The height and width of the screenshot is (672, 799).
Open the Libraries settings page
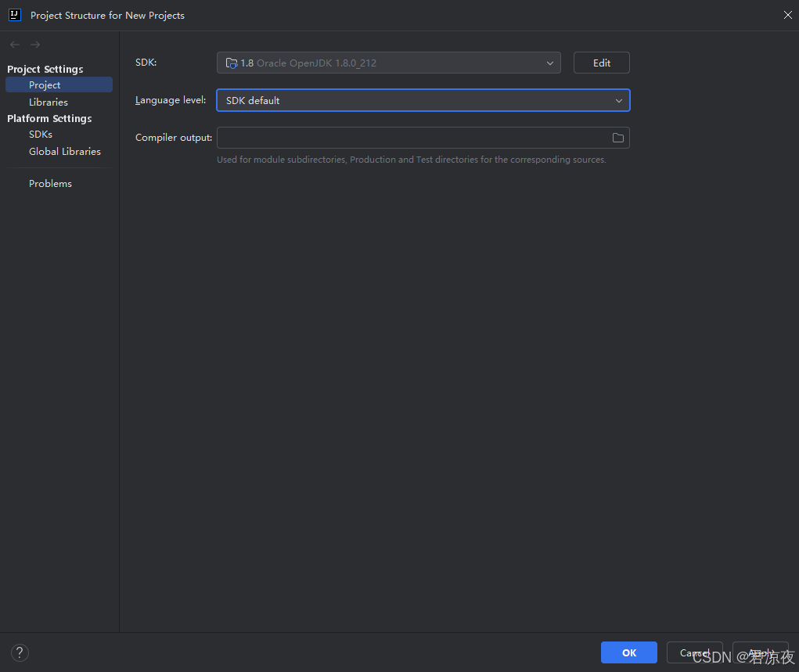[x=49, y=102]
